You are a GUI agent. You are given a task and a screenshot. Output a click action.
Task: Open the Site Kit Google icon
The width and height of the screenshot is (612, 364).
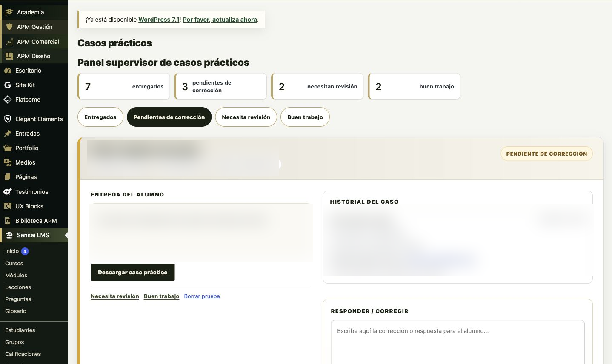(8, 85)
